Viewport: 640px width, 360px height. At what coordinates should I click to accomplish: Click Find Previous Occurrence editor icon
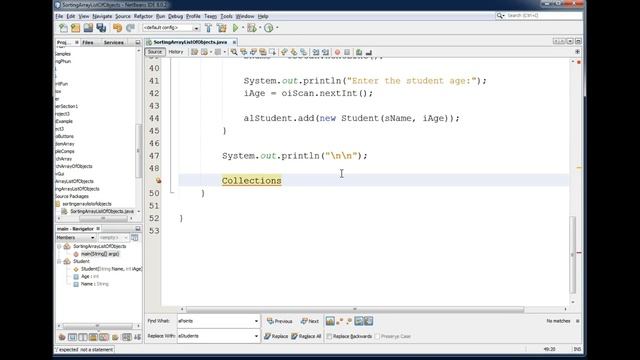[x=244, y=52]
